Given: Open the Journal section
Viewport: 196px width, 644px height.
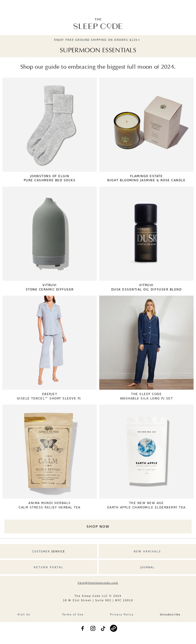Looking at the screenshot, I should tap(147, 567).
